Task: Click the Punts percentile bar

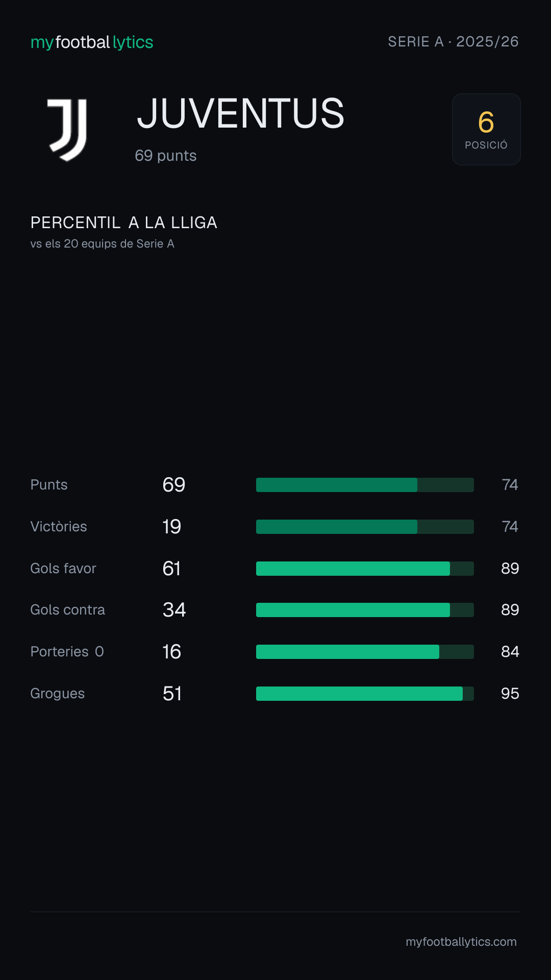Action: (365, 485)
